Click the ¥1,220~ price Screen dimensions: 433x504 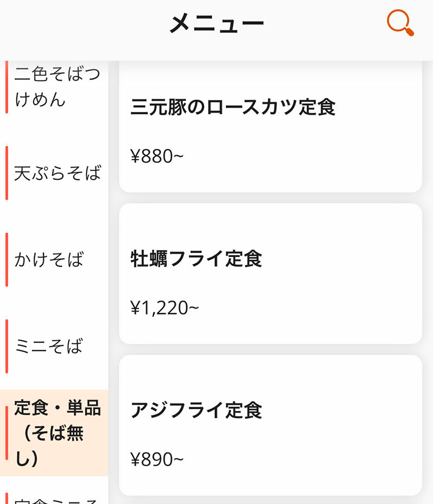[165, 308]
